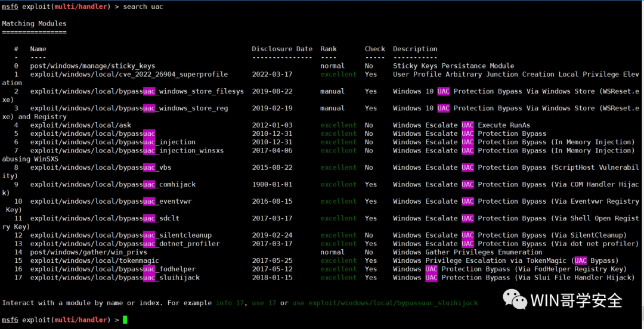Click 'Sticky Keys Persistance Module' description

(453, 66)
